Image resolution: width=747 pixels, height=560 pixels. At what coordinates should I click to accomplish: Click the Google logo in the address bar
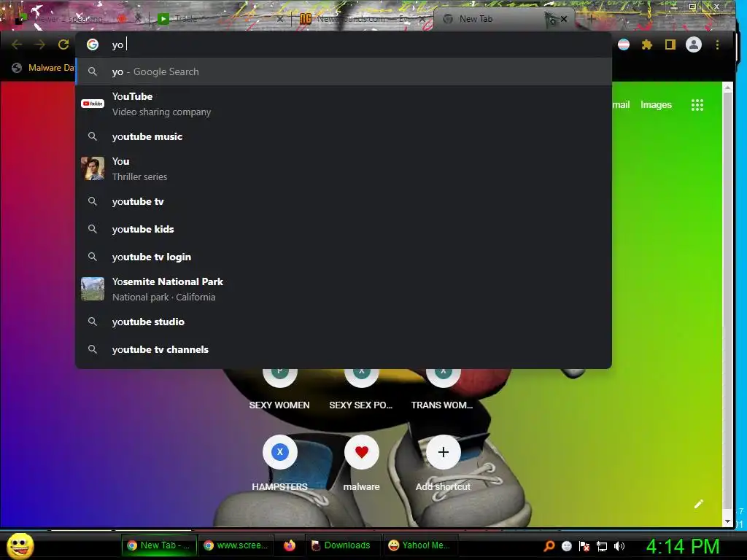tap(93, 44)
